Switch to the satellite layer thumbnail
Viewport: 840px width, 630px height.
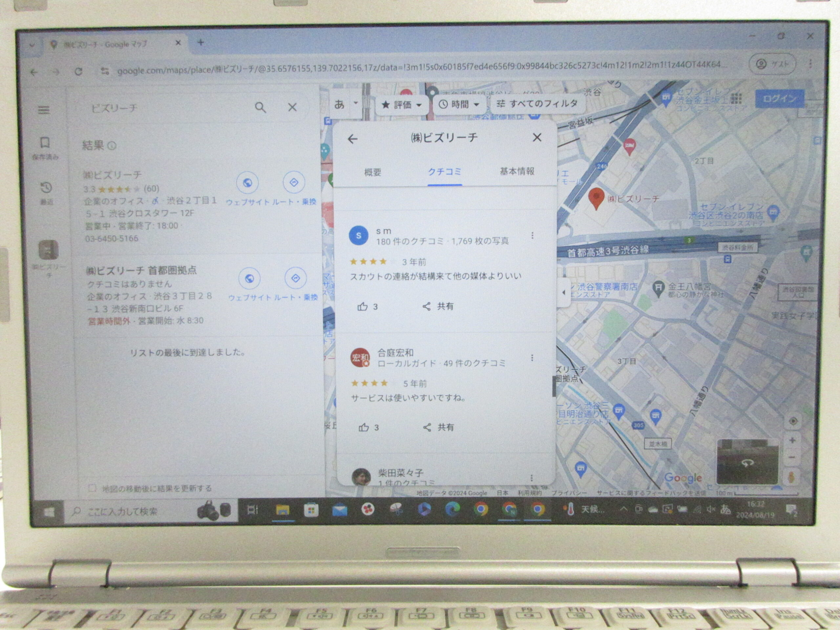pyautogui.click(x=747, y=461)
